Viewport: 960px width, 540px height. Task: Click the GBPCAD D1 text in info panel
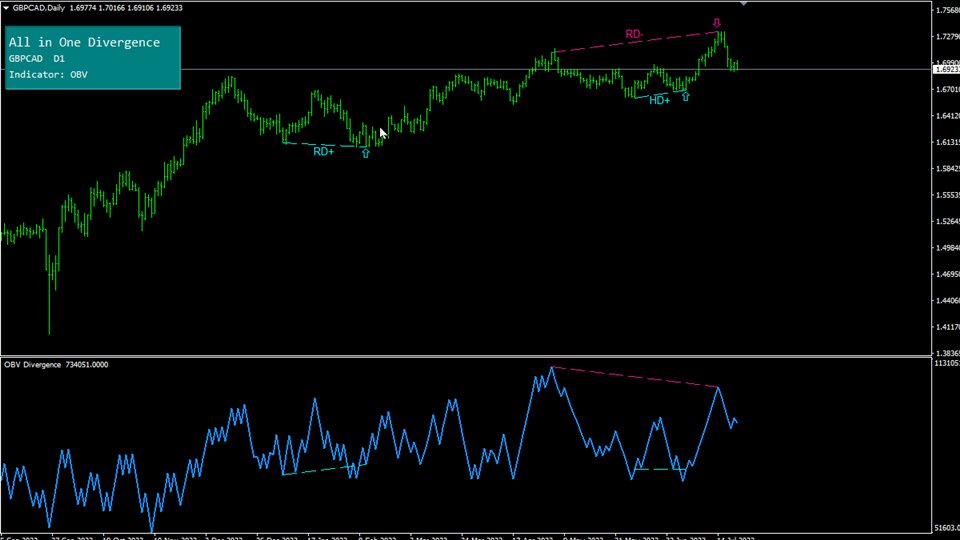(36, 59)
